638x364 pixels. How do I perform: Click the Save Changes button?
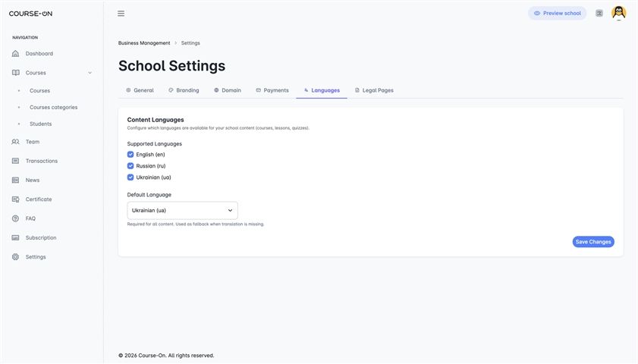coord(593,242)
